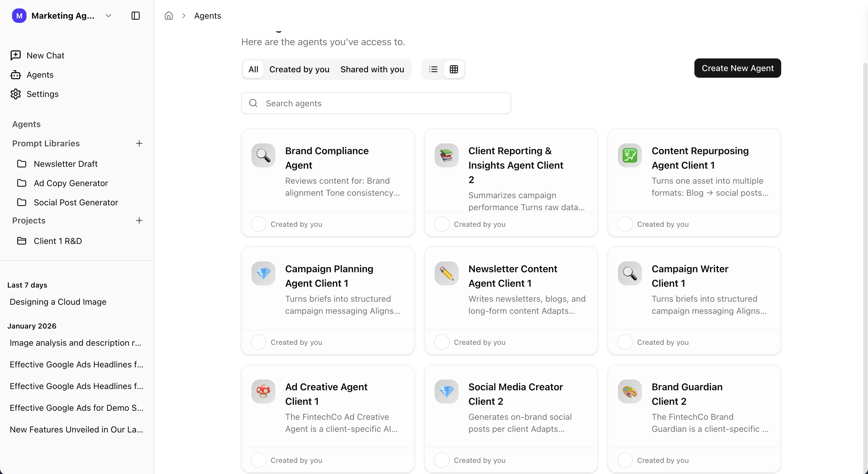Image resolution: width=868 pixels, height=474 pixels.
Task: Click the Search agents input field
Action: click(x=376, y=103)
